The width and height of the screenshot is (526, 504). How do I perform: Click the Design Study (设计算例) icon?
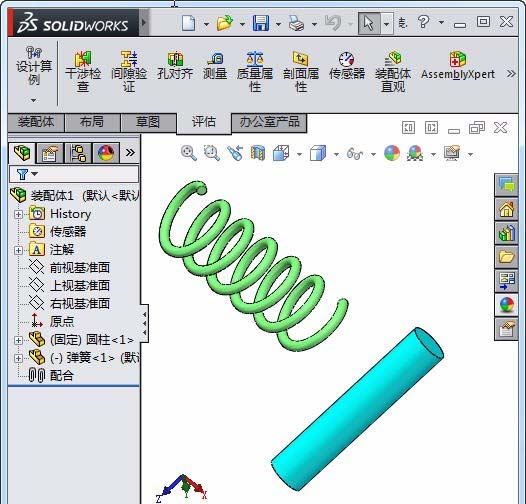(x=34, y=66)
